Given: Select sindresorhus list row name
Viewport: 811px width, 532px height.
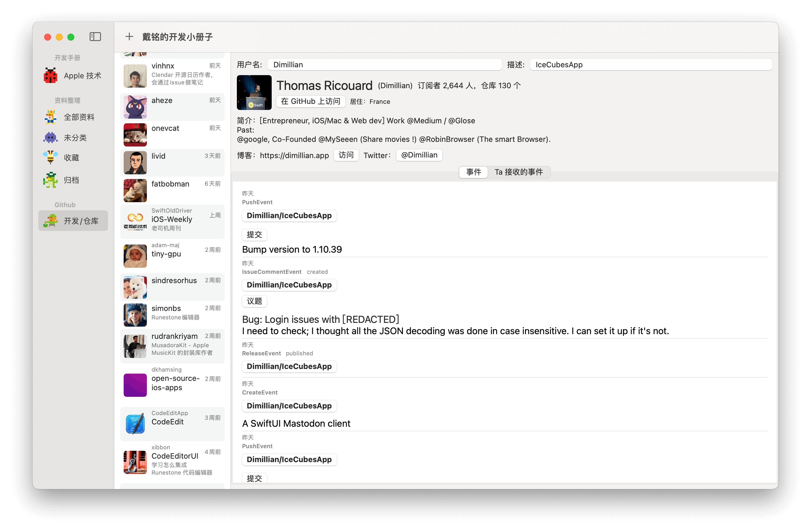Looking at the screenshot, I should point(174,280).
